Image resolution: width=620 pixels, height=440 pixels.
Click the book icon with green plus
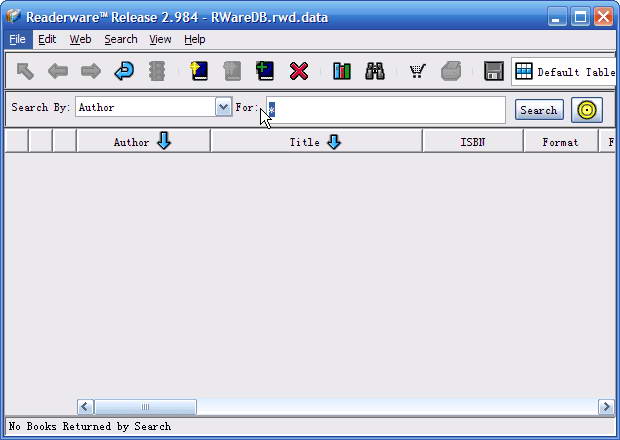tap(265, 72)
